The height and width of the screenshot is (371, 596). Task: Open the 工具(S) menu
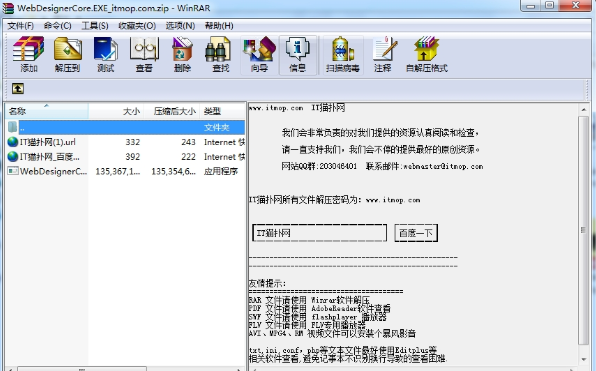point(95,25)
